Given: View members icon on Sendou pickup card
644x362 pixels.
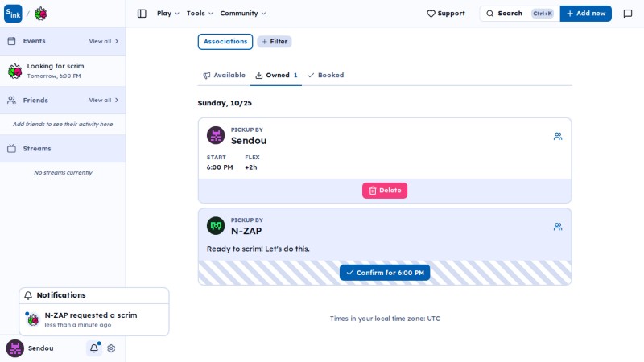Looking at the screenshot, I should [558, 136].
